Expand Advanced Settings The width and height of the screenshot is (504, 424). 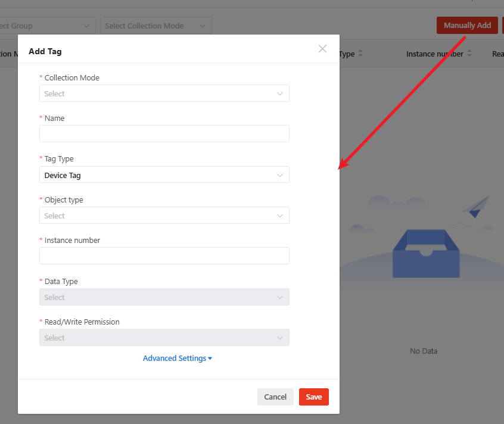(177, 358)
